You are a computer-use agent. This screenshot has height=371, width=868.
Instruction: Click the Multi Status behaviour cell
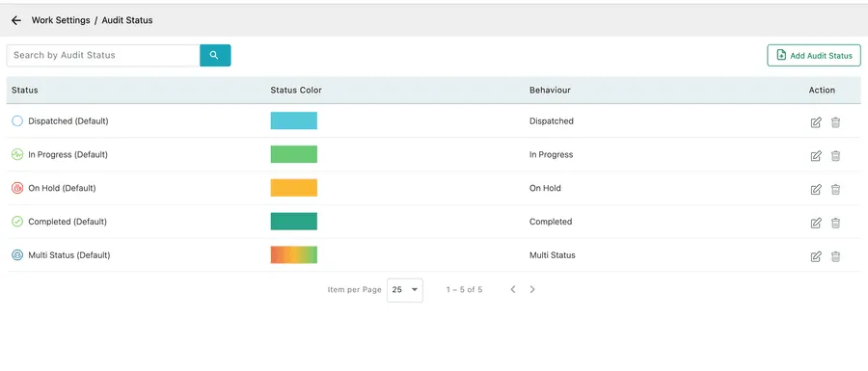553,255
